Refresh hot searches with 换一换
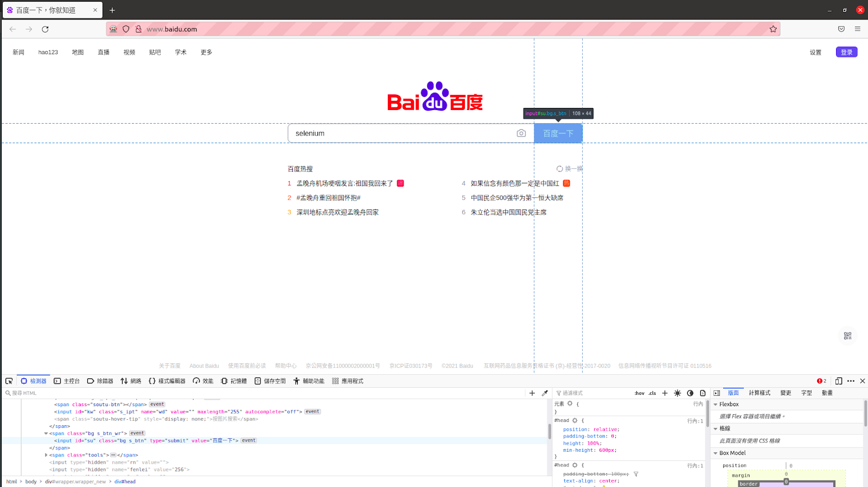The width and height of the screenshot is (868, 487). pos(570,169)
